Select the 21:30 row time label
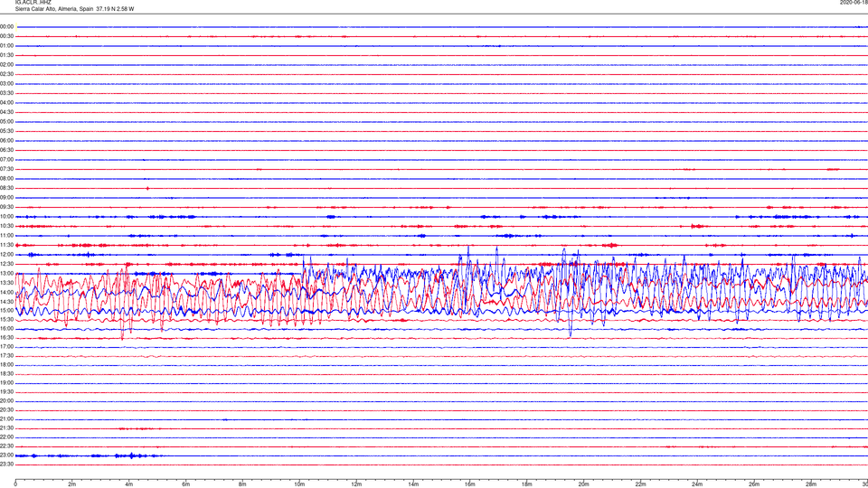 tap(6, 428)
